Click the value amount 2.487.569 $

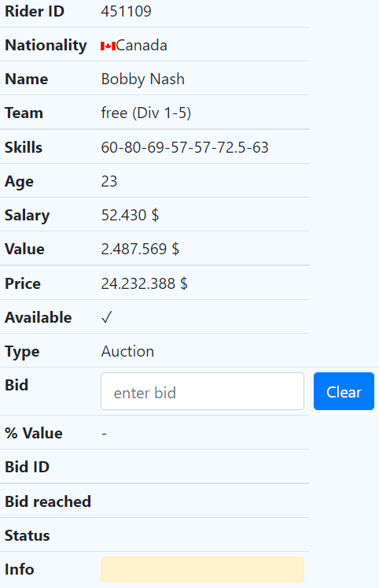point(140,249)
